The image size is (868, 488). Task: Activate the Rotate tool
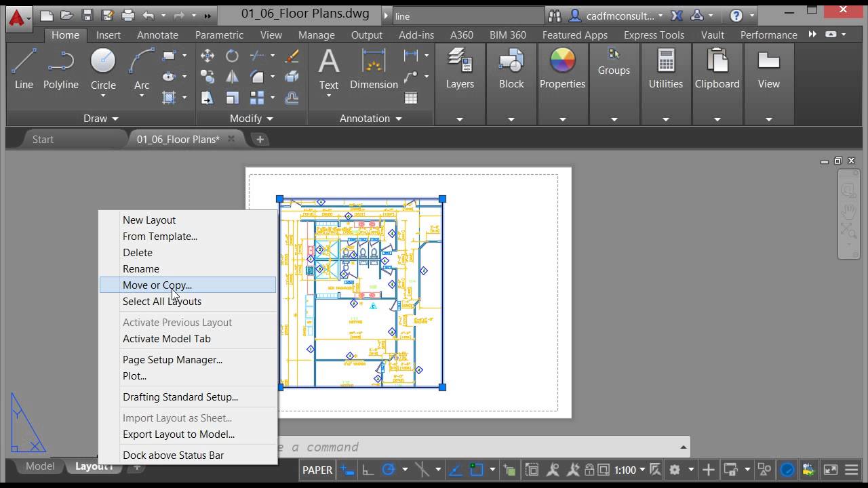[231, 56]
